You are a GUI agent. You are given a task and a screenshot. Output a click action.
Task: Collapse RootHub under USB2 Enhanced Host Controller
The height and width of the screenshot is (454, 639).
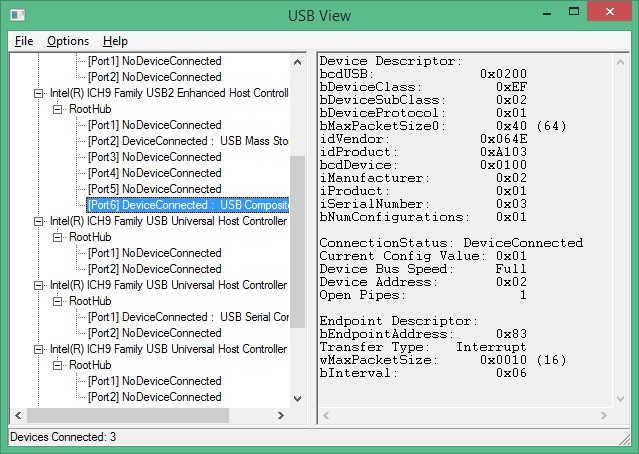[58, 108]
